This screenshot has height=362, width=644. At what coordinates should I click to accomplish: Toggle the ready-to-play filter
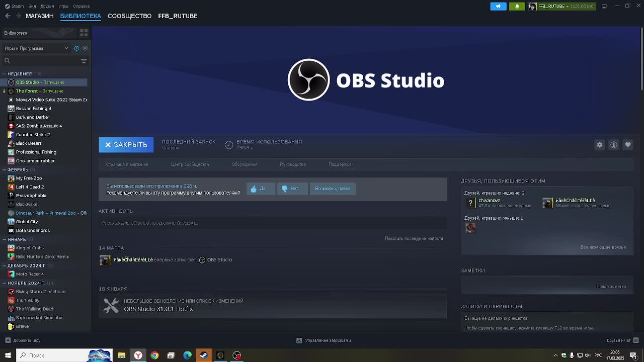click(85, 48)
